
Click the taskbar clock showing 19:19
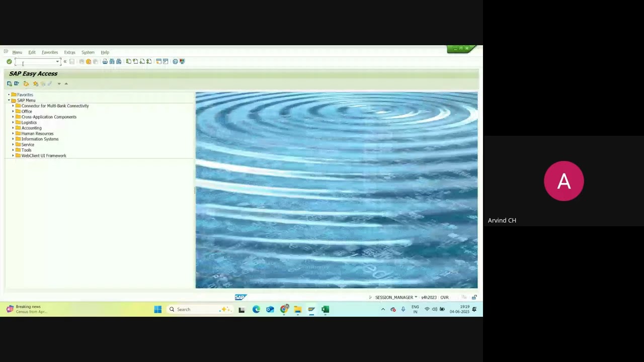(459, 309)
